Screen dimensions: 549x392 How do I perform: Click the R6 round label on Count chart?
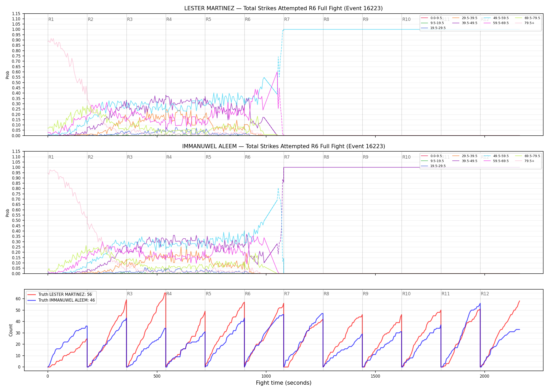pos(248,294)
